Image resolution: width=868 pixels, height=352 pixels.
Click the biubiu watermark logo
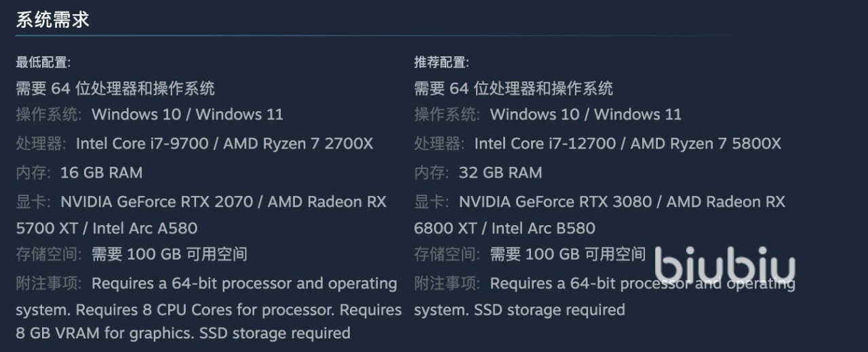pyautogui.click(x=724, y=266)
